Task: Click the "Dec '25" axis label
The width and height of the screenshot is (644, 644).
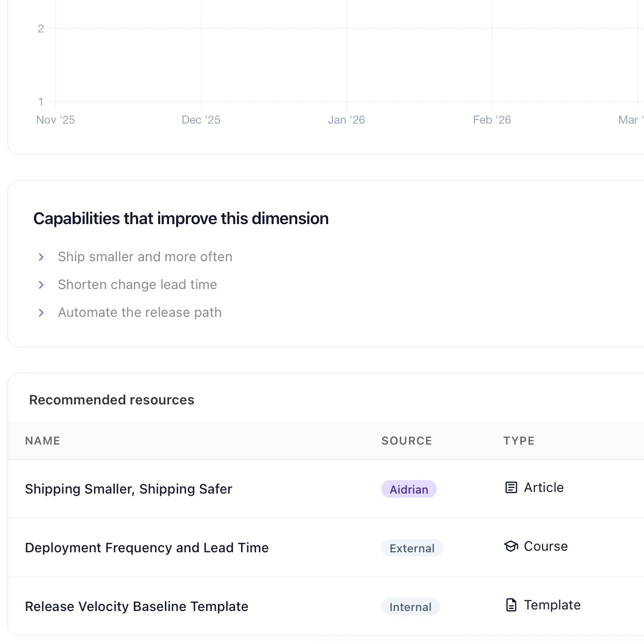Action: 201,120
